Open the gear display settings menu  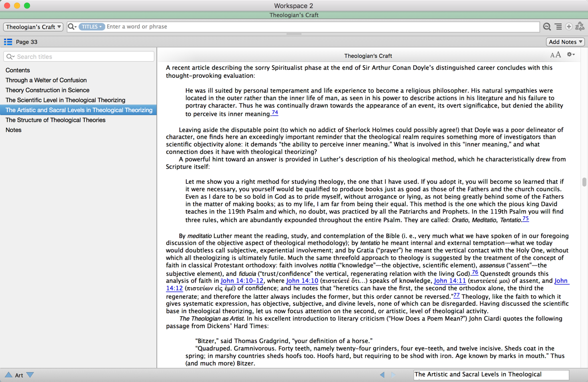pos(571,55)
